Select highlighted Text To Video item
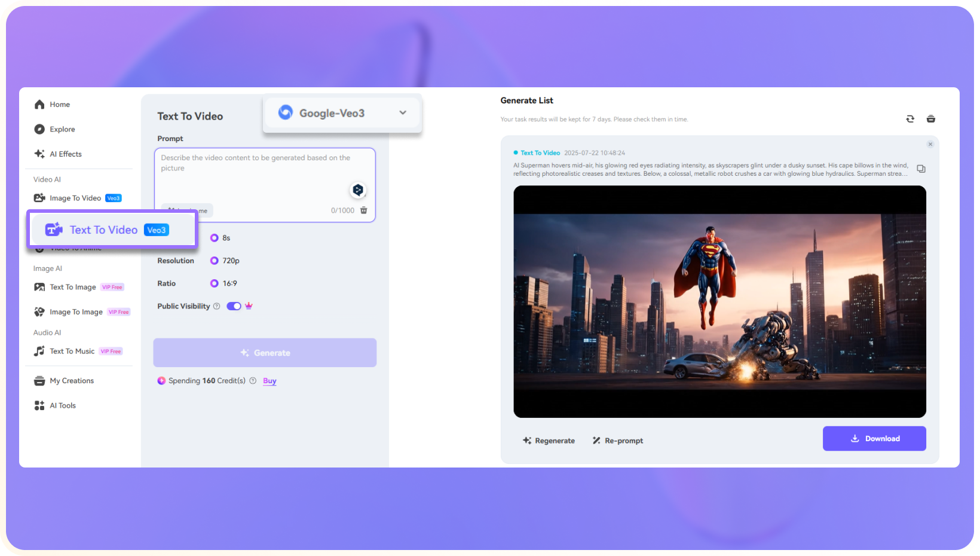 pyautogui.click(x=112, y=230)
